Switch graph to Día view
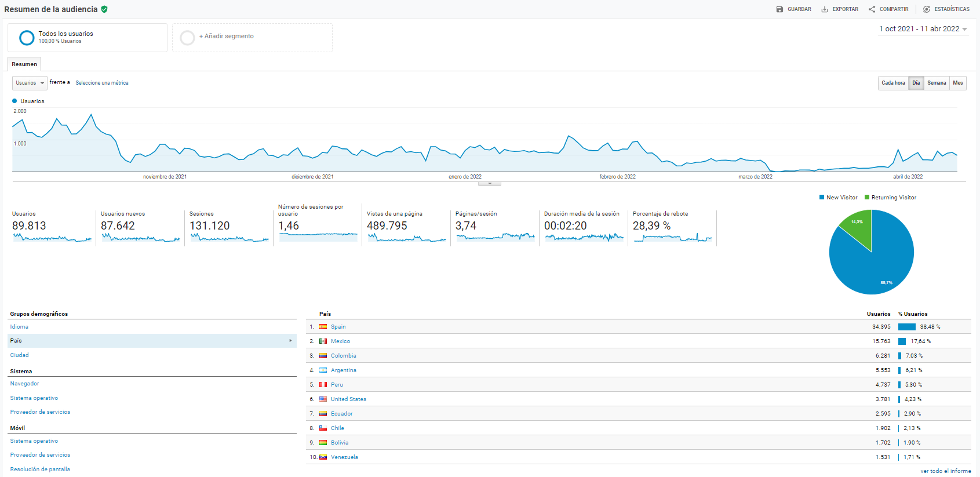The height and width of the screenshot is (477, 980). (916, 83)
